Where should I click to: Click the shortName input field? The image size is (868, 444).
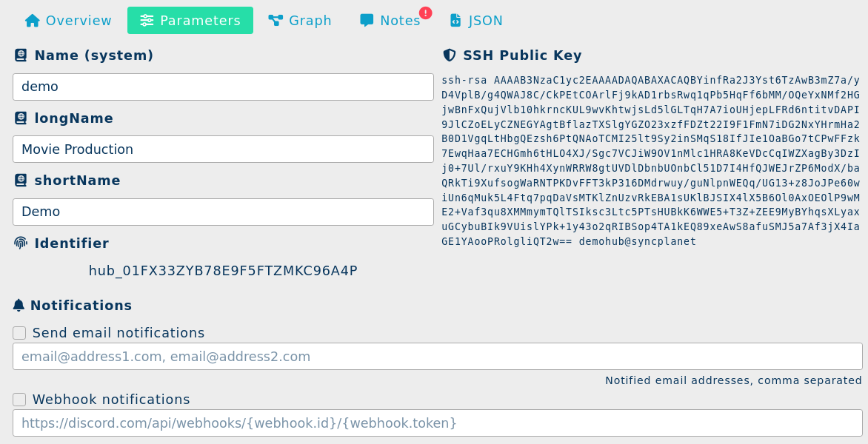(223, 212)
